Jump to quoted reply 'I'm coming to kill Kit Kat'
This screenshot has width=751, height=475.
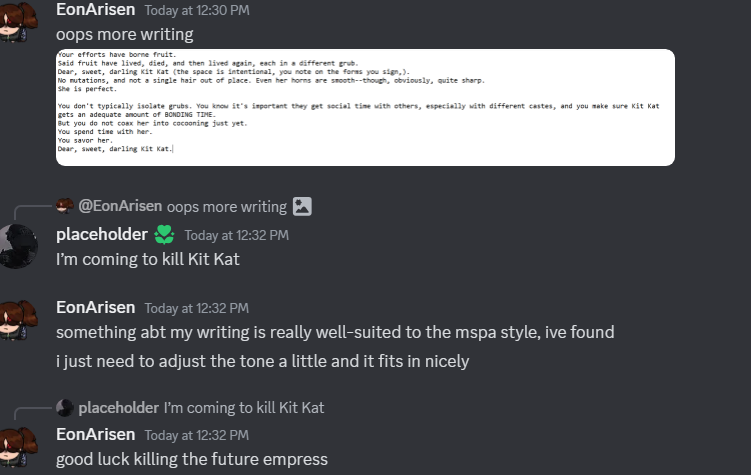[244, 408]
